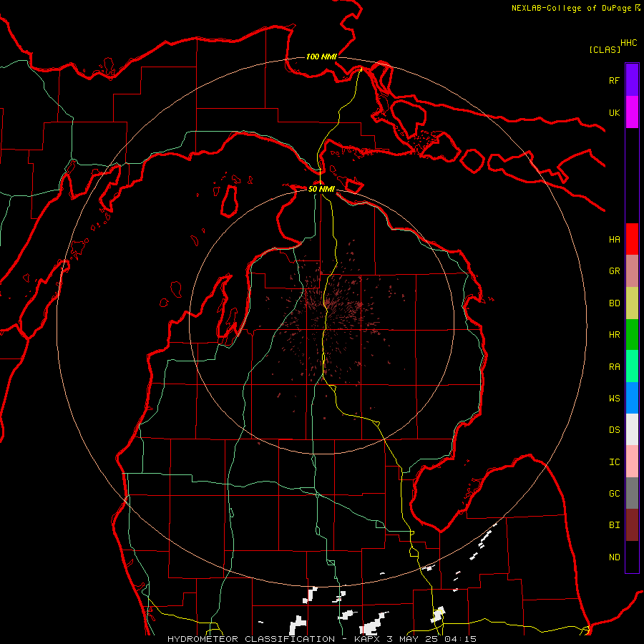Select the WS legend label
This screenshot has height=644, width=644.
[x=614, y=399]
